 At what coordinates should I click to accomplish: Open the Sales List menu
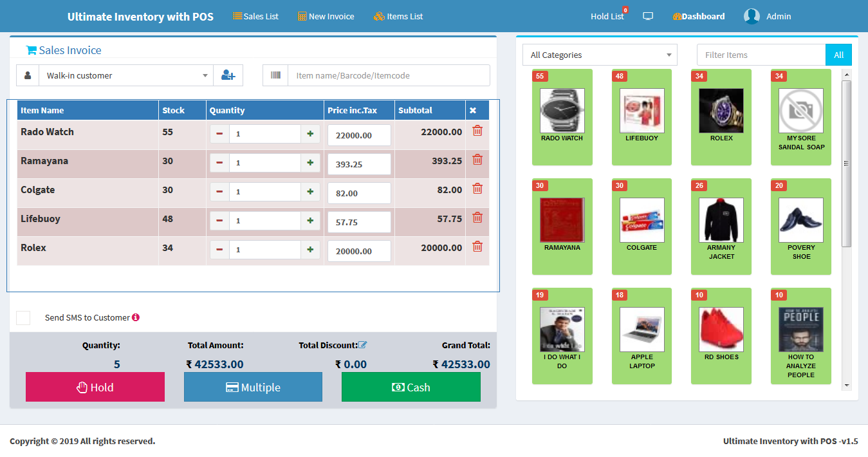tap(255, 16)
